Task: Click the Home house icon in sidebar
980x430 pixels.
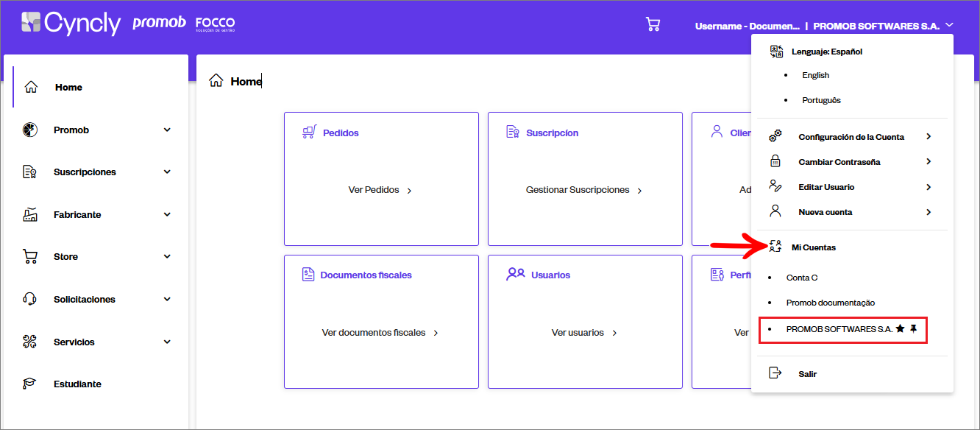Action: coord(31,87)
